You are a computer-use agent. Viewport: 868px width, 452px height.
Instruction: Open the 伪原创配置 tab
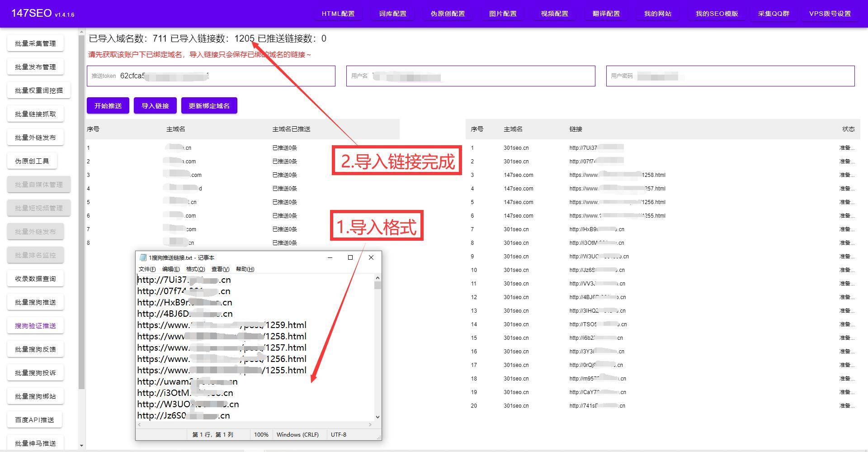(x=448, y=14)
